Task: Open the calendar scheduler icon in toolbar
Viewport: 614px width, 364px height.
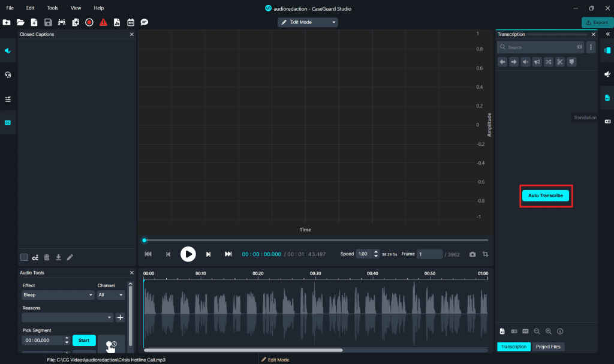Action: click(130, 22)
